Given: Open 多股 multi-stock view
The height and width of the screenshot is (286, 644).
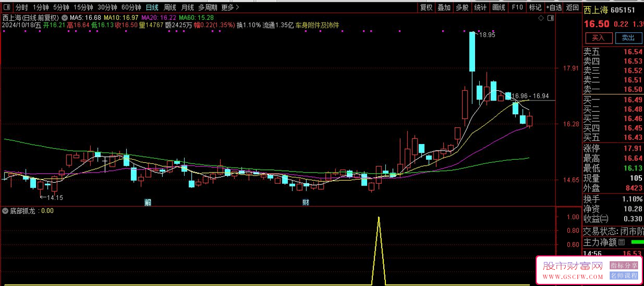Looking at the screenshot, I should (462, 8).
